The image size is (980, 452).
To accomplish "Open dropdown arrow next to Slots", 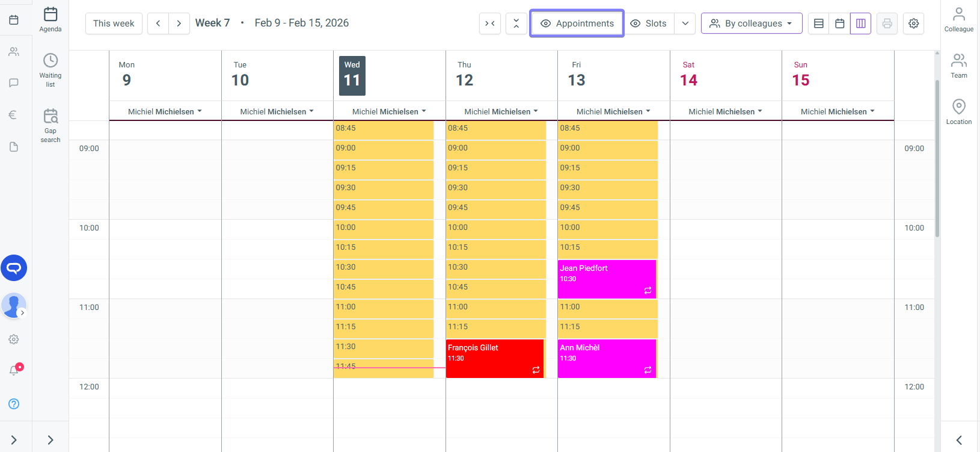I will coord(685,23).
